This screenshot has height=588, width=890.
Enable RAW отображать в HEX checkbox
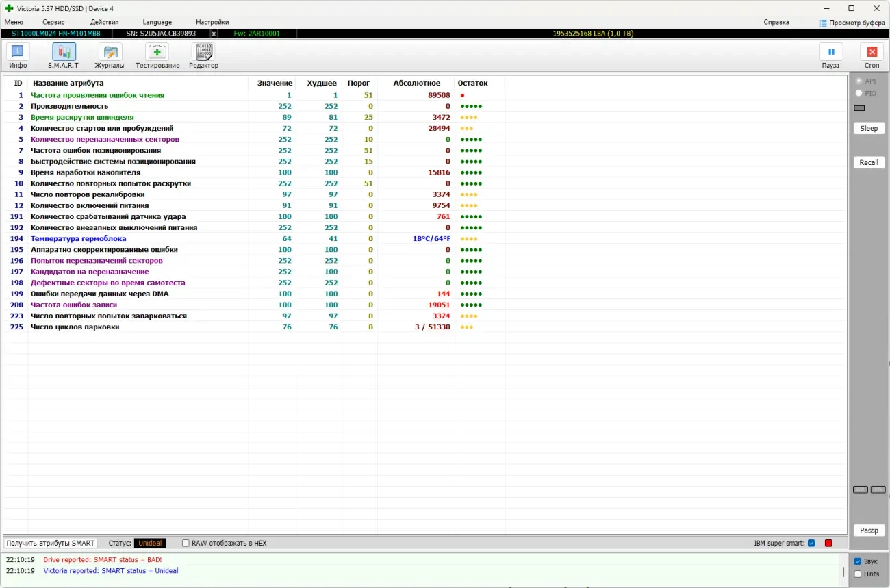pos(186,544)
